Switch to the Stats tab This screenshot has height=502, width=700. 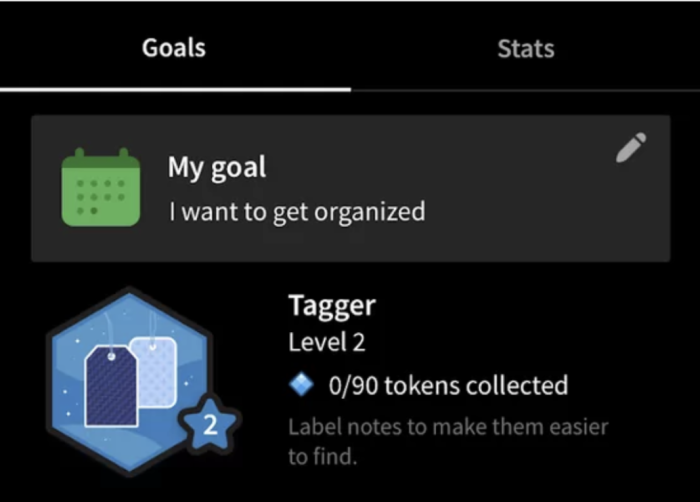pos(526,48)
